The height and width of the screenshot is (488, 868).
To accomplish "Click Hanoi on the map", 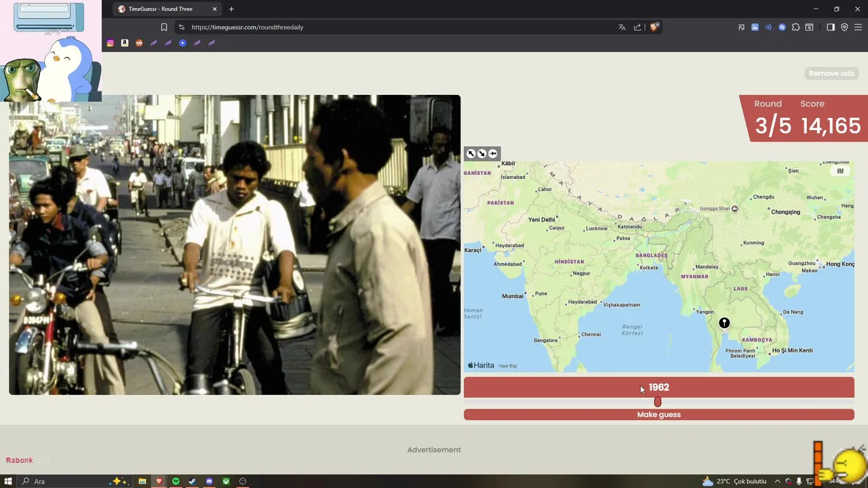I will (772, 274).
